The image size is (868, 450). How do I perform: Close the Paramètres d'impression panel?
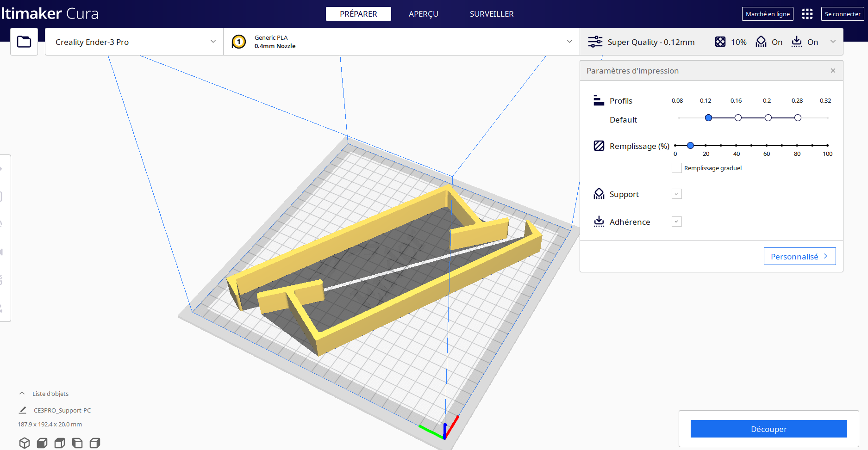click(x=833, y=71)
